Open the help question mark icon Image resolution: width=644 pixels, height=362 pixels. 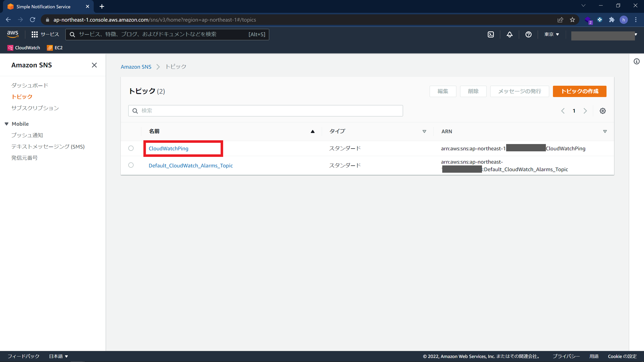pyautogui.click(x=529, y=34)
